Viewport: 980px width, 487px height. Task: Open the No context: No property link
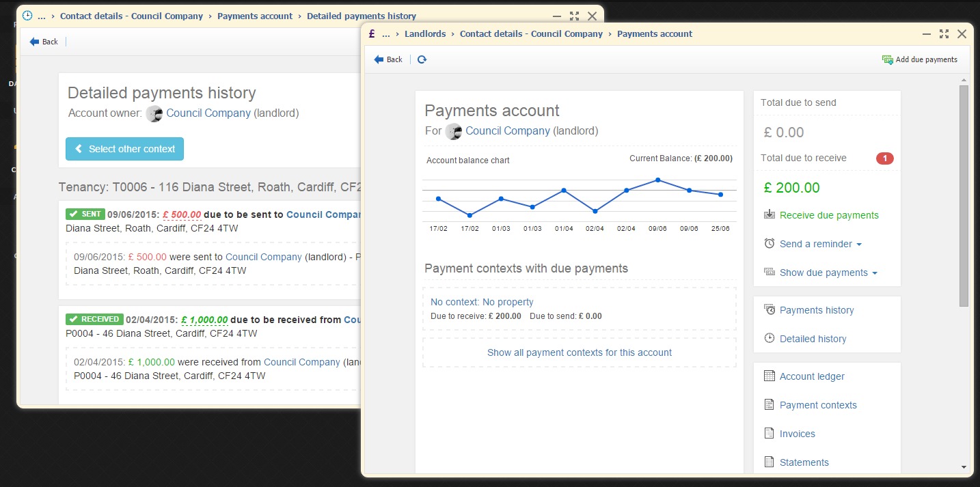pyautogui.click(x=482, y=302)
